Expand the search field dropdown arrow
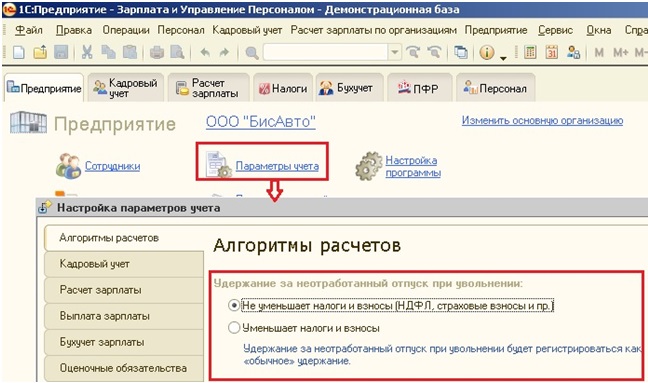648x383 pixels. click(395, 52)
